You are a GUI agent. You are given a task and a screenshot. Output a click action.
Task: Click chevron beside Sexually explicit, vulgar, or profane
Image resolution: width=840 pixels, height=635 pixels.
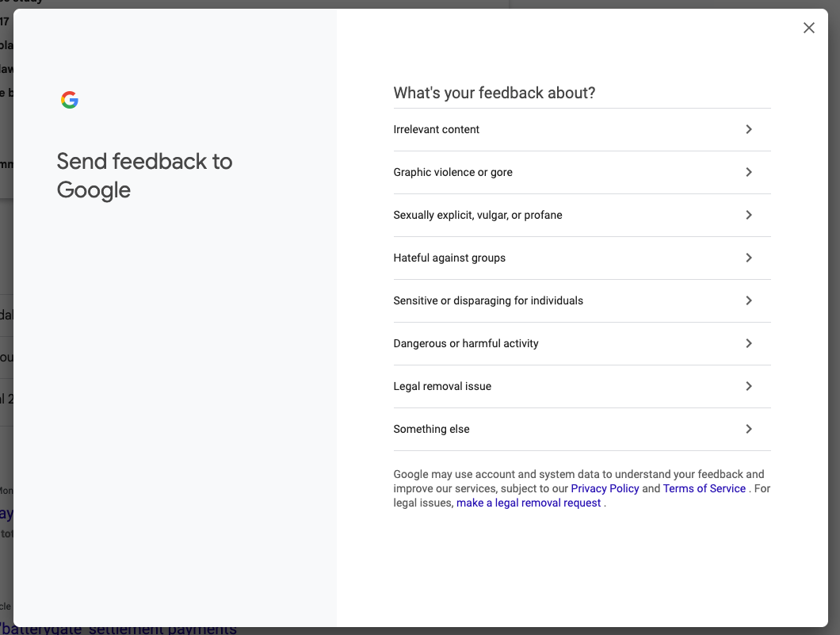pos(748,215)
